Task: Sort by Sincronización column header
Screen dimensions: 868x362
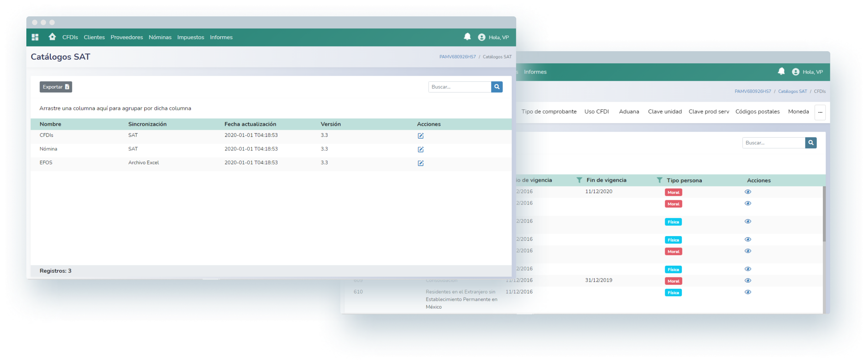Action: [x=147, y=124]
